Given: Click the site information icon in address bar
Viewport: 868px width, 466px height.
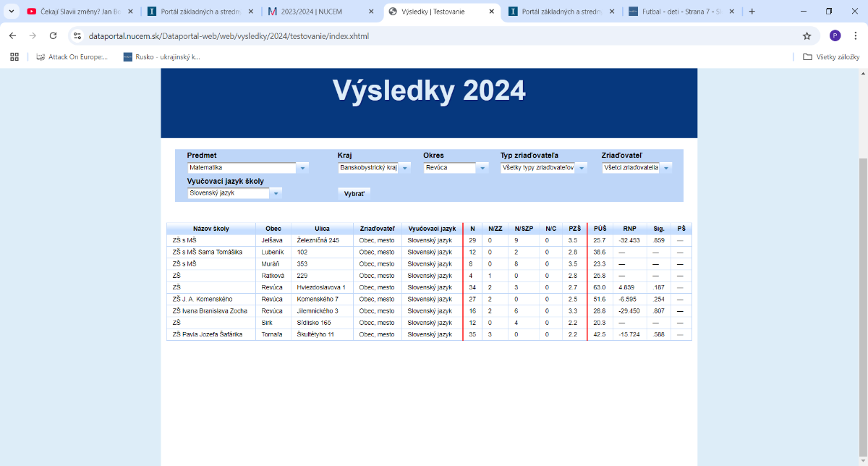Looking at the screenshot, I should pyautogui.click(x=77, y=35).
